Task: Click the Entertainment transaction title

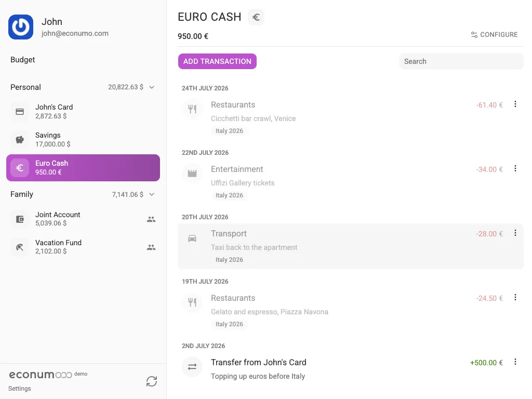Action: (237, 169)
